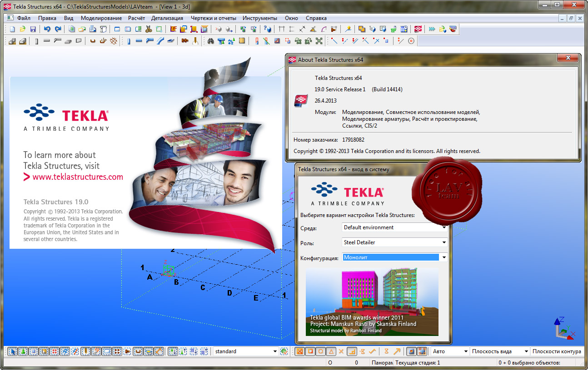This screenshot has width=588, height=370.
Task: Open the Вид menu
Action: 69,18
